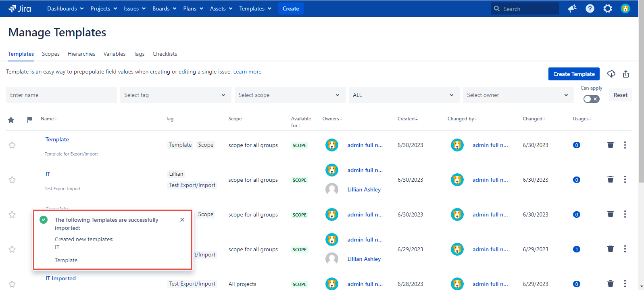Click the Create Template button

click(x=574, y=74)
